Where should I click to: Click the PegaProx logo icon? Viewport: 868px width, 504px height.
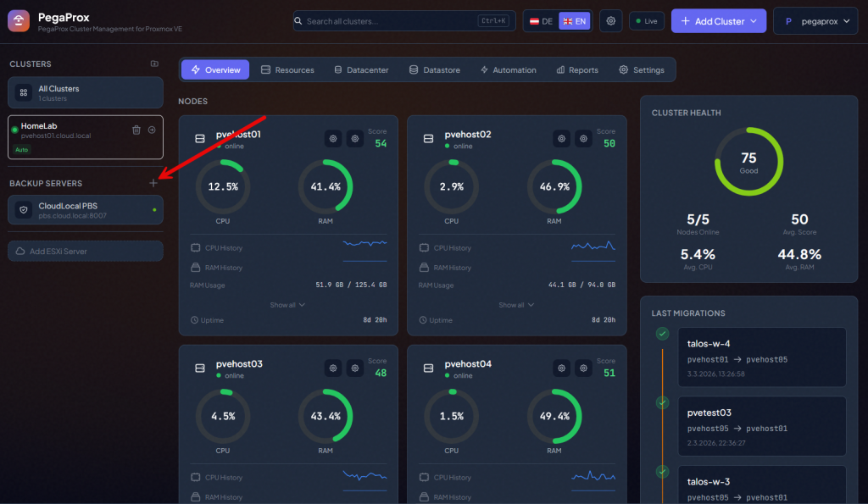(x=19, y=21)
